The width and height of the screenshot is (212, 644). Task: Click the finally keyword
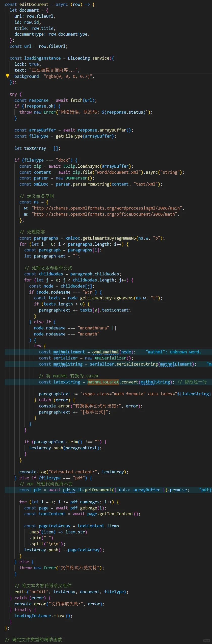coord(23,610)
